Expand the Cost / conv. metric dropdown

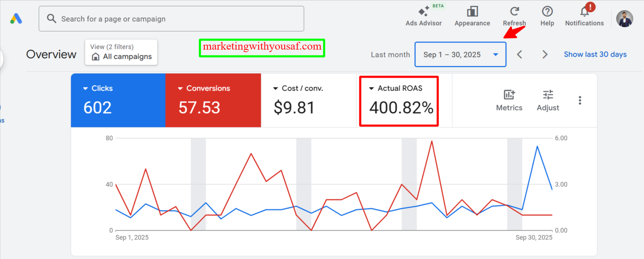pos(276,88)
